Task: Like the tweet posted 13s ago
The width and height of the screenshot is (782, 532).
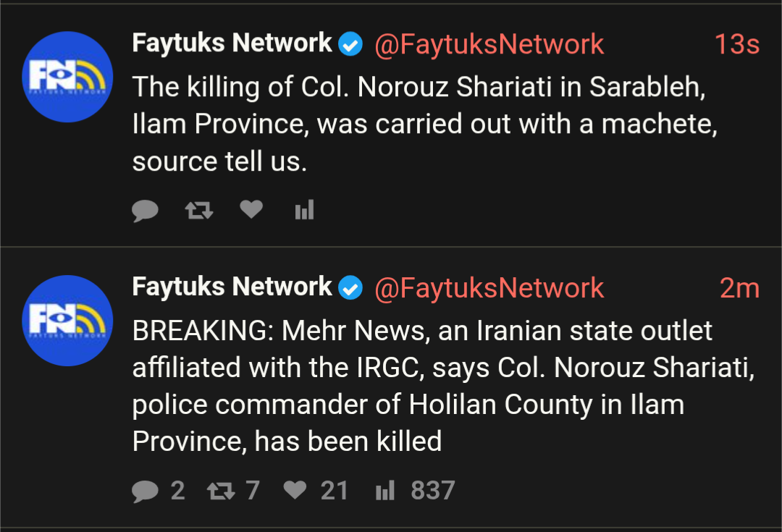Action: click(251, 210)
